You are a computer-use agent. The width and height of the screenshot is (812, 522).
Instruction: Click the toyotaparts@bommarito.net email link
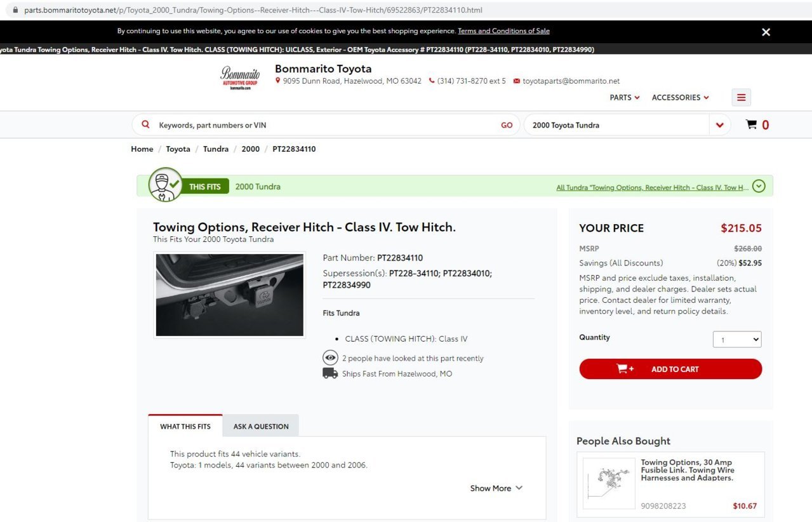point(571,81)
